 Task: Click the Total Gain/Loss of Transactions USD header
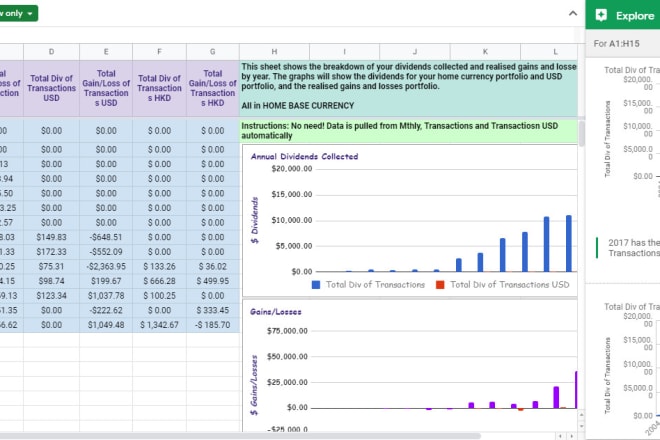pos(106,88)
